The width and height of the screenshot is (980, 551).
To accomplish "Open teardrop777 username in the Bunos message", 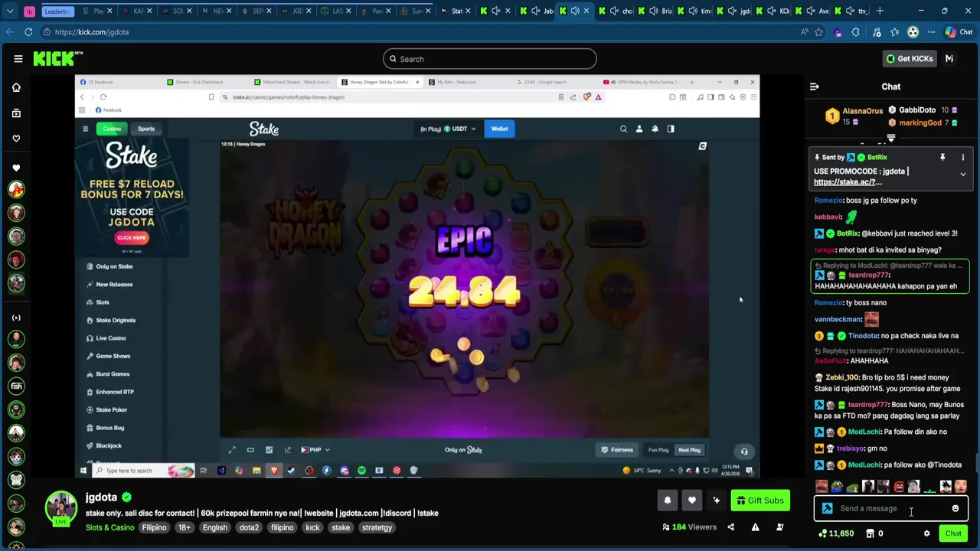I will (x=867, y=404).
